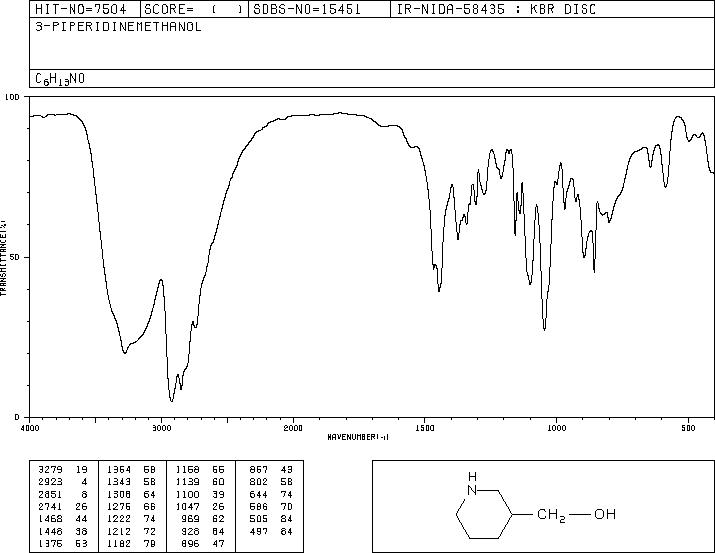This screenshot has height=553, width=715.
Task: Click the HIT-NO=7504 header cell
Action: click(85, 9)
